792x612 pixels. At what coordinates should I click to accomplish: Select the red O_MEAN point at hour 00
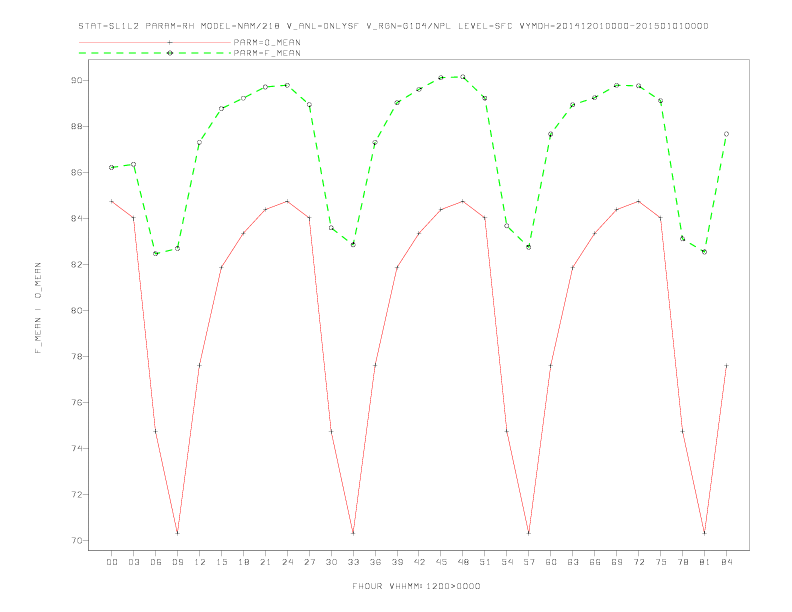(x=112, y=201)
